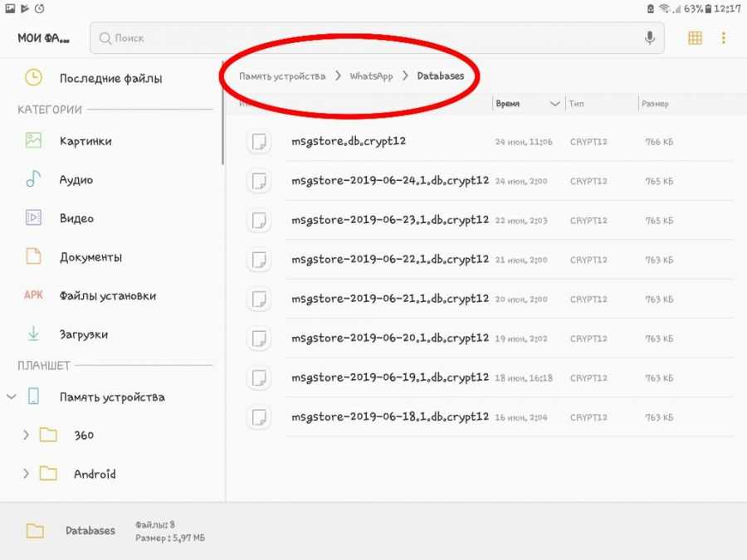The width and height of the screenshot is (747, 560).
Task: Collapse the Память устройства tree node
Action: pyautogui.click(x=12, y=397)
